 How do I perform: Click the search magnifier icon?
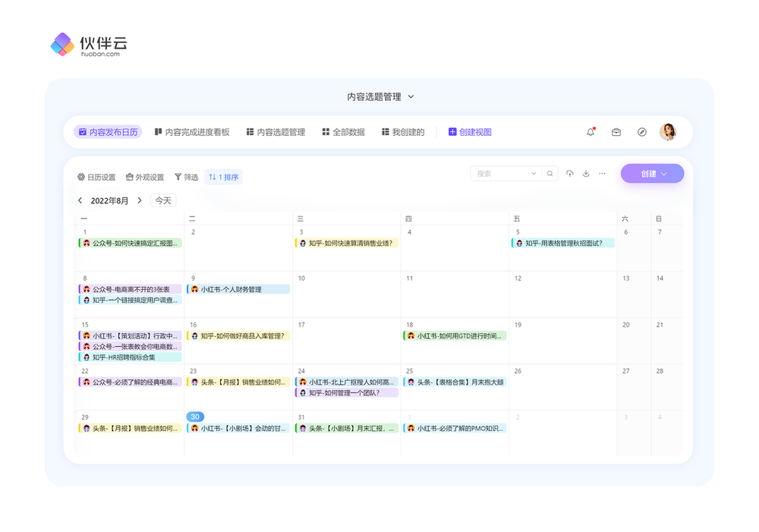coord(550,174)
